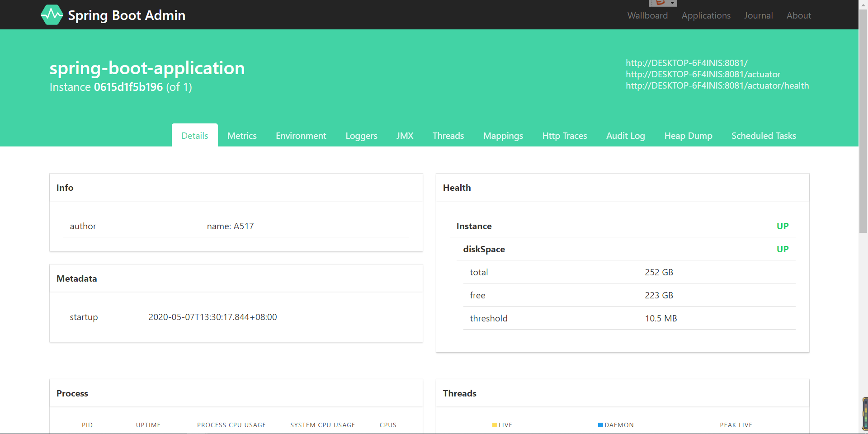The image size is (868, 434).
Task: Click the startup timestamp value
Action: (212, 317)
